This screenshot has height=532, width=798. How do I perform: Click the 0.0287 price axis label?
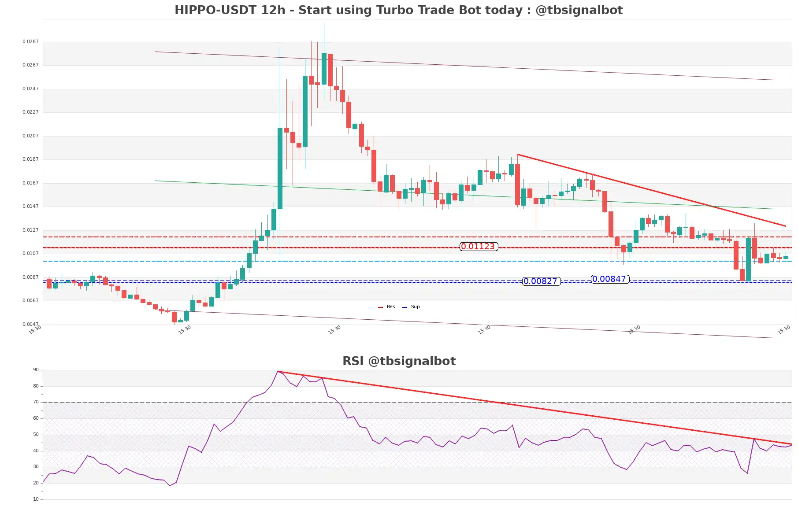coord(30,42)
